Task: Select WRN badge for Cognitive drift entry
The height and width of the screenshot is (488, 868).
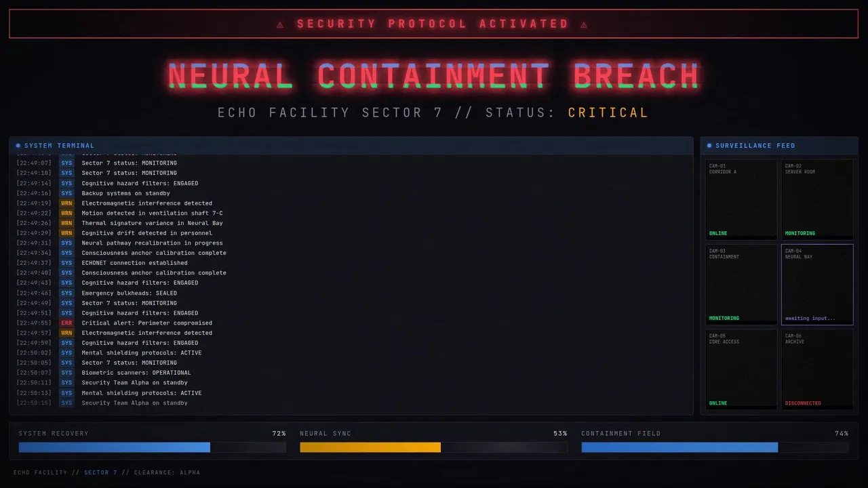Action: click(x=66, y=233)
